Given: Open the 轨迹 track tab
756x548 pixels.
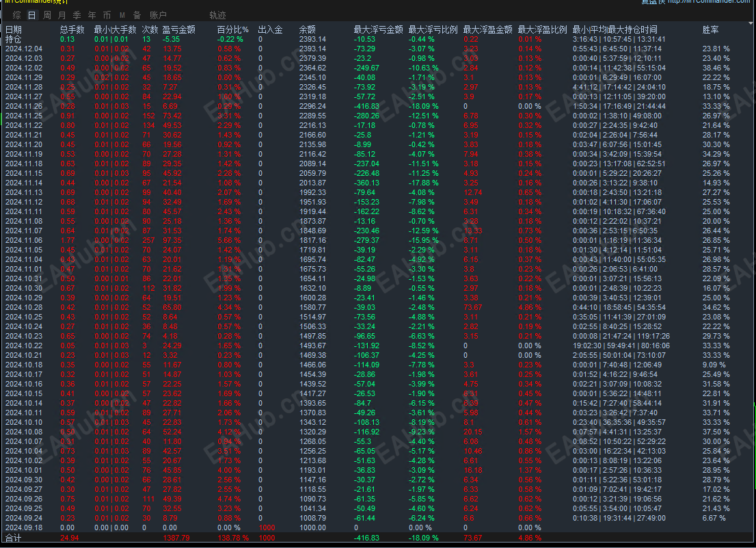Looking at the screenshot, I should (x=217, y=16).
